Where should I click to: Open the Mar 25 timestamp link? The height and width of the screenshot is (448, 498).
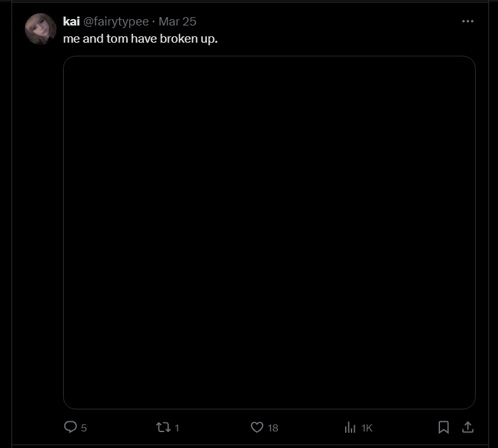coord(177,22)
